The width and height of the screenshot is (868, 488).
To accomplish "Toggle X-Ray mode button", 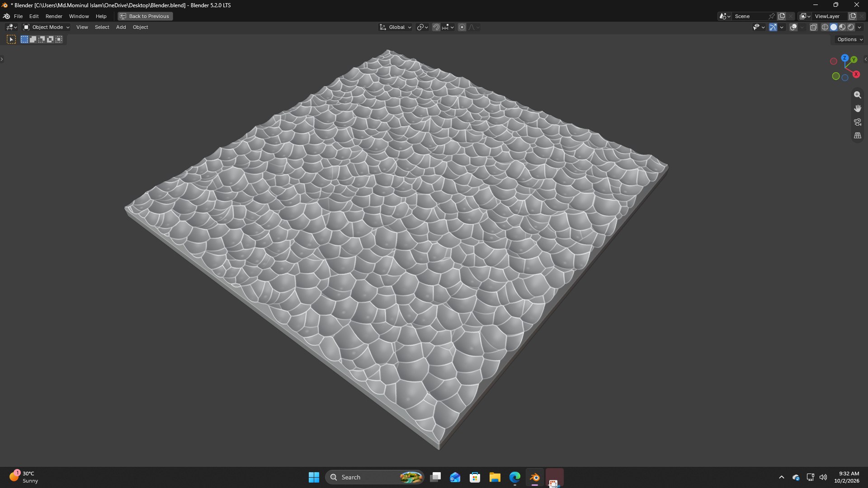I will click(813, 28).
